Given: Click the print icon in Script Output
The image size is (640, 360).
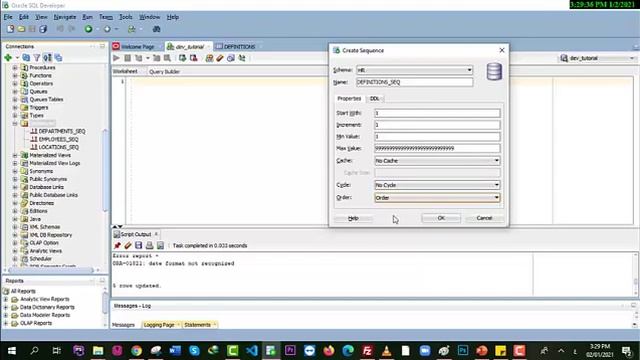Looking at the screenshot, I should tap(149, 245).
